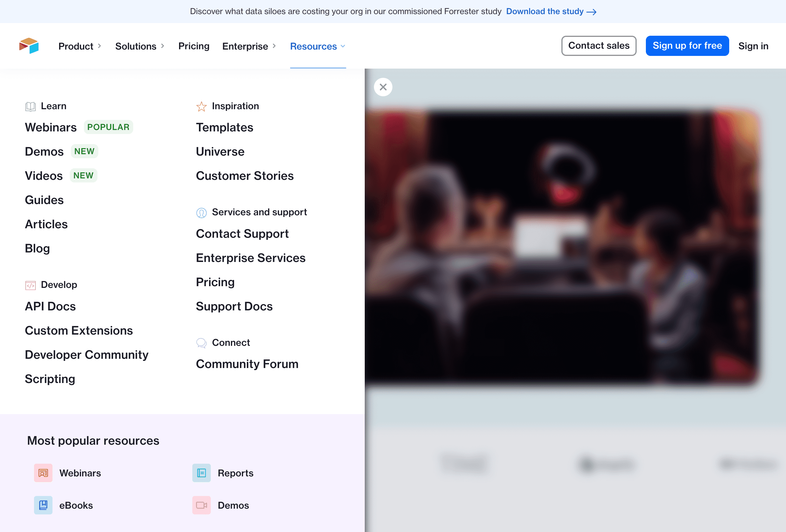Click the Reports icon in popular resources
The image size is (786, 532).
tap(201, 473)
